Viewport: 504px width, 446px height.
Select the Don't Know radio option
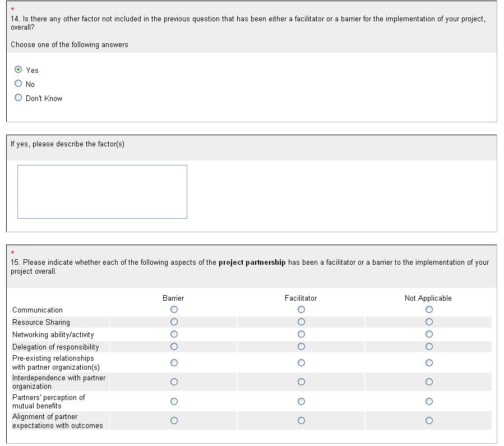19,98
